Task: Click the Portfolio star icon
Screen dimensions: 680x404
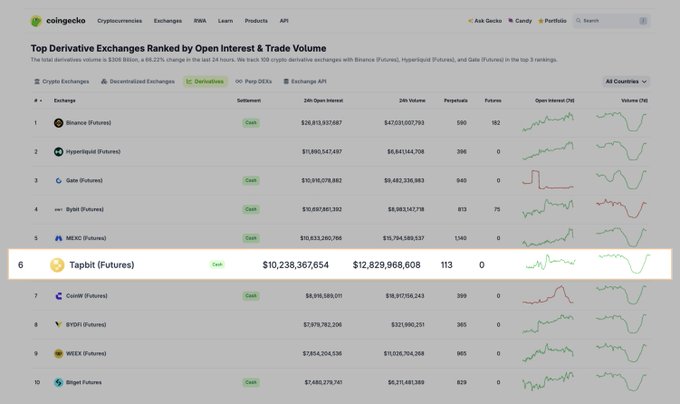Action: point(541,21)
